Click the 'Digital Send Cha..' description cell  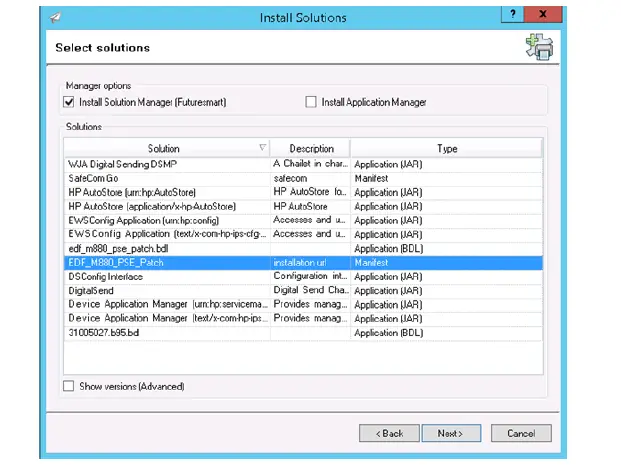coord(311,290)
